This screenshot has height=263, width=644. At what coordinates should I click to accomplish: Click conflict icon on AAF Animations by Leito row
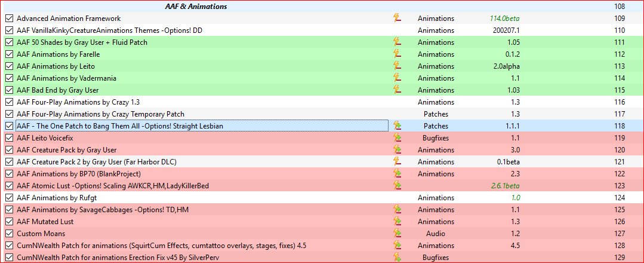click(x=397, y=66)
